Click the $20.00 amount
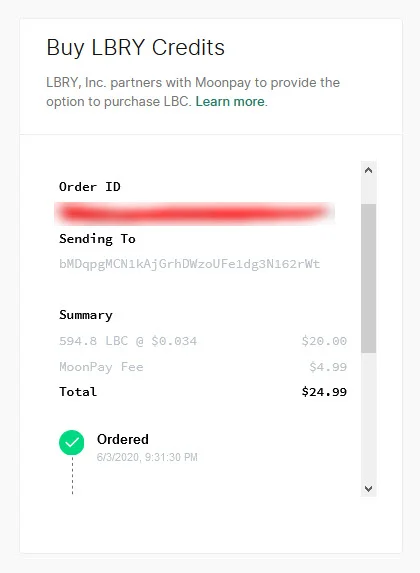The height and width of the screenshot is (573, 420). [324, 341]
